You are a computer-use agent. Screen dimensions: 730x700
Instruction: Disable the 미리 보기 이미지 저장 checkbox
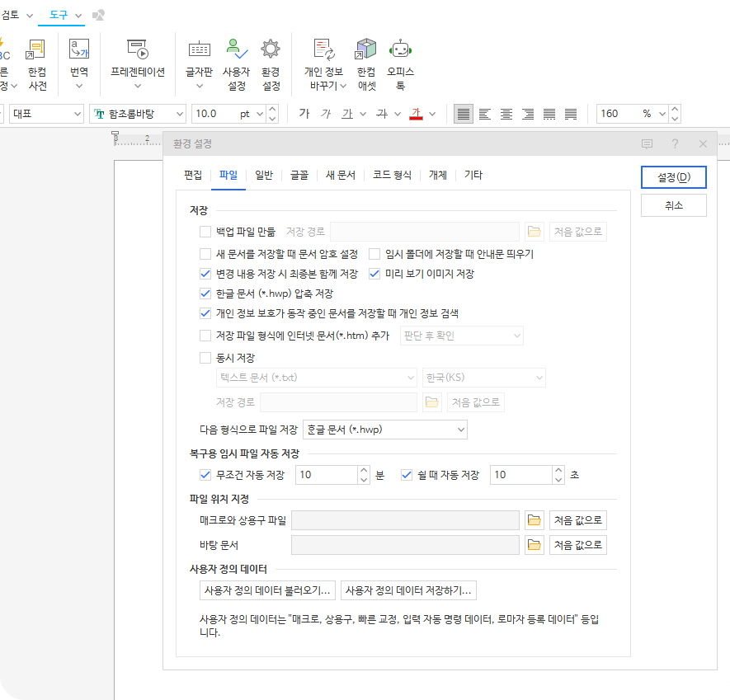pos(374,274)
